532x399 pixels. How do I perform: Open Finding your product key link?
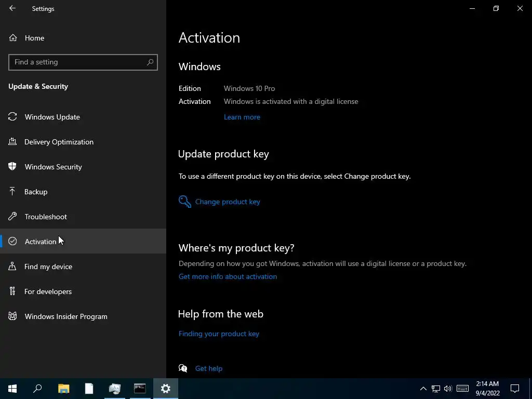[x=219, y=334]
